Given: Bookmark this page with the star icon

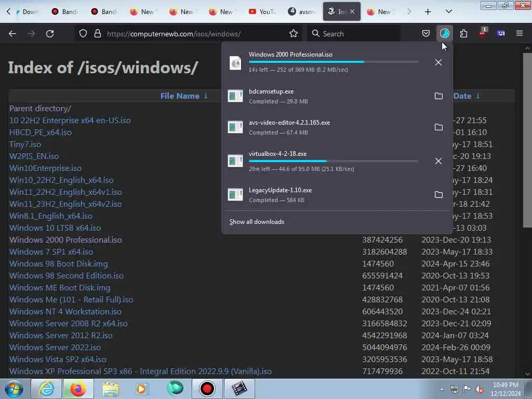Looking at the screenshot, I should click(294, 34).
